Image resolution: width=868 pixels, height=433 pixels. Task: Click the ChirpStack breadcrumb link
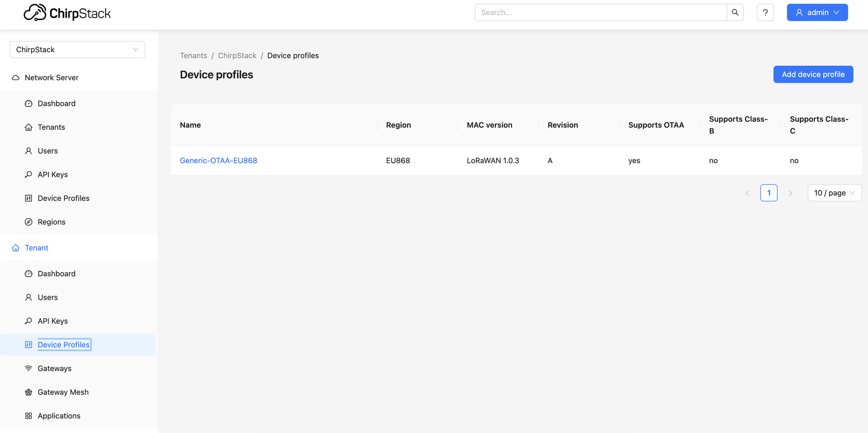(237, 56)
